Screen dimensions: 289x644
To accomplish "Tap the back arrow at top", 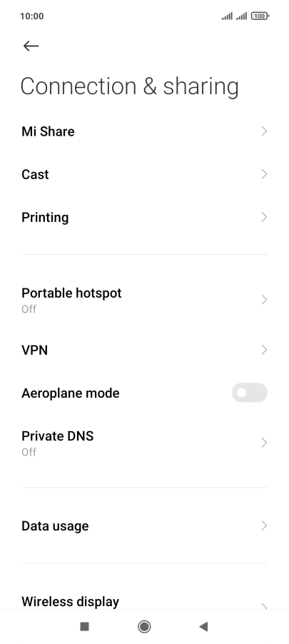I will (31, 46).
